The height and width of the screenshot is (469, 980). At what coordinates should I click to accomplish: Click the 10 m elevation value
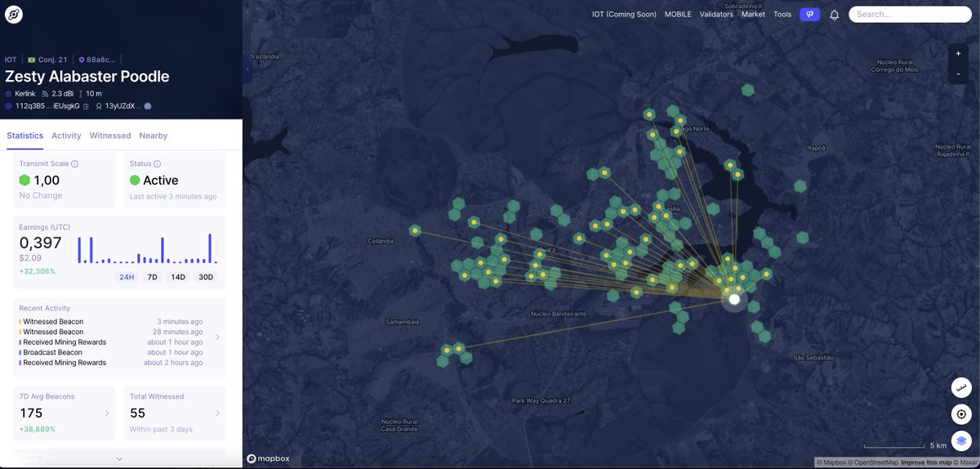pyautogui.click(x=94, y=94)
